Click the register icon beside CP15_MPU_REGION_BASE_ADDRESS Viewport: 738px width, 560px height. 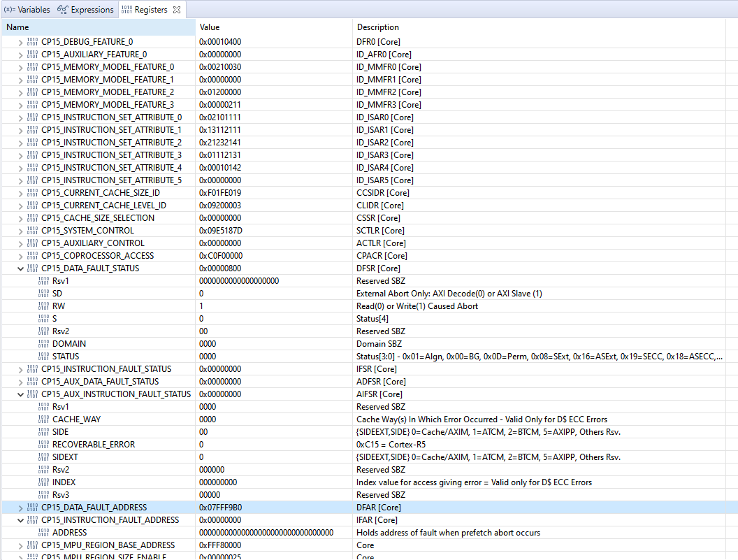(32, 545)
